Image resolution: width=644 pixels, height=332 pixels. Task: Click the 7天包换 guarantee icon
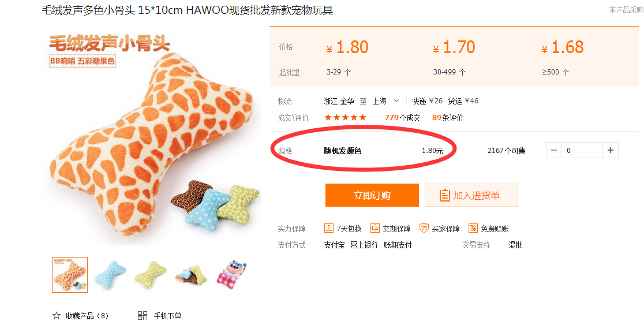pyautogui.click(x=328, y=228)
